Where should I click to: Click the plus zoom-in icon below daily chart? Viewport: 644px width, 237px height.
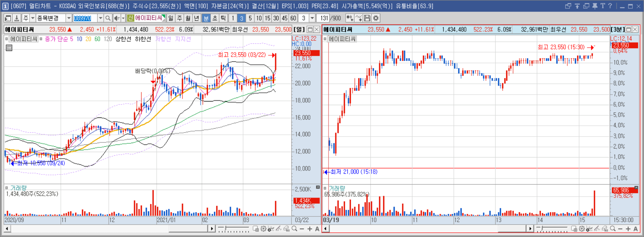pos(310,229)
